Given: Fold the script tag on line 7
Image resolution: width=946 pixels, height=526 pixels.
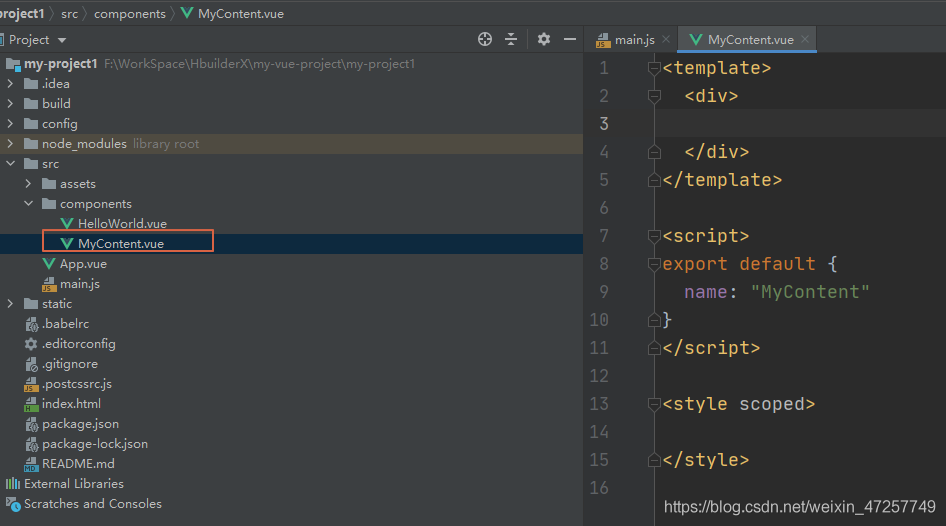Looking at the screenshot, I should click(x=654, y=236).
